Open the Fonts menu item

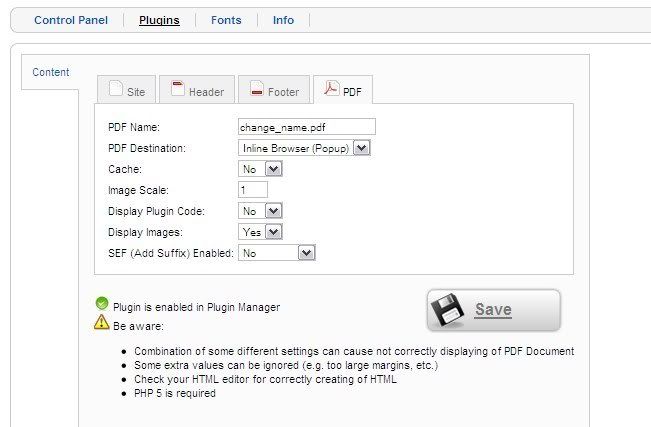point(226,20)
